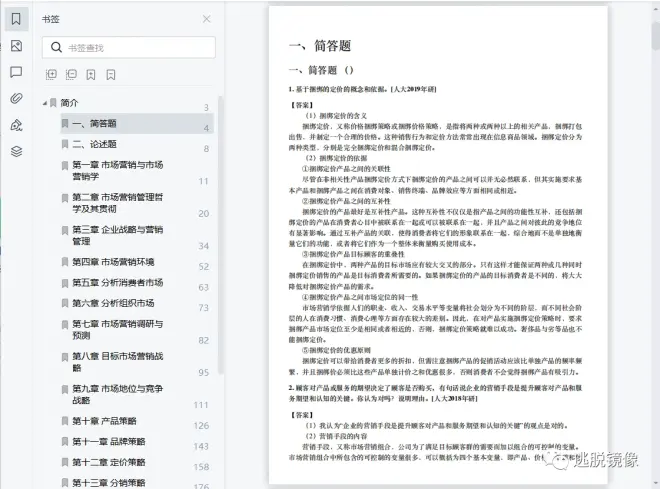Image resolution: width=660 pixels, height=489 pixels.
Task: Open the attachments paperclip icon
Action: click(x=16, y=98)
